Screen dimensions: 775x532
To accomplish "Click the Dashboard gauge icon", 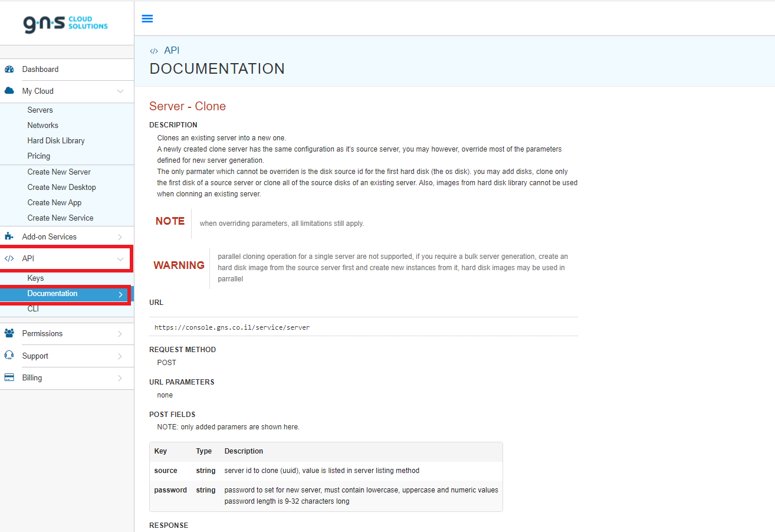I will click(9, 69).
